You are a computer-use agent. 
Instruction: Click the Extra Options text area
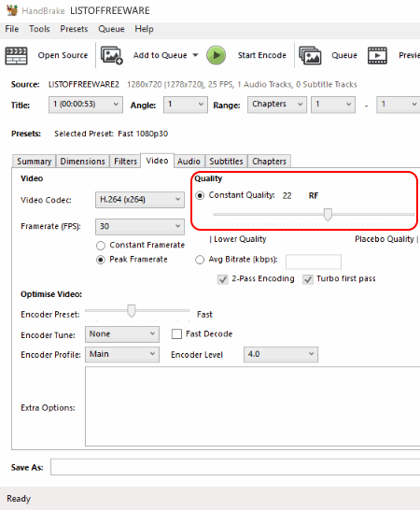point(253,406)
